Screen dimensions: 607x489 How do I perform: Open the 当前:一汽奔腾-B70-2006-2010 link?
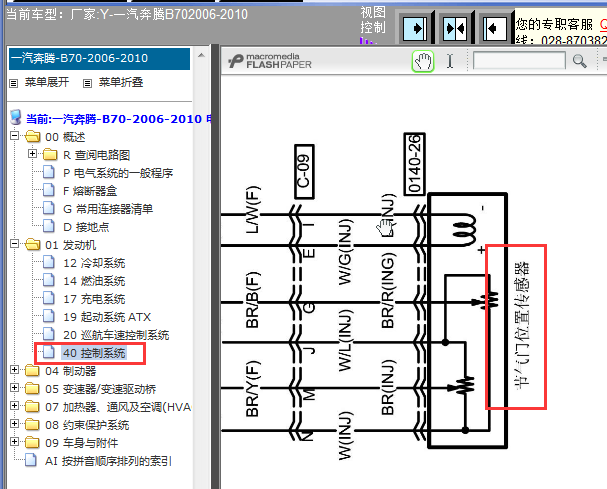[118, 119]
